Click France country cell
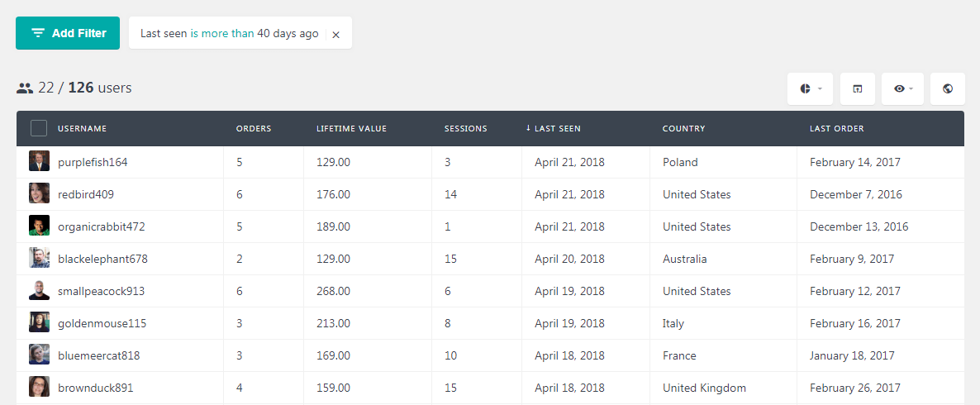This screenshot has width=980, height=405. point(679,355)
